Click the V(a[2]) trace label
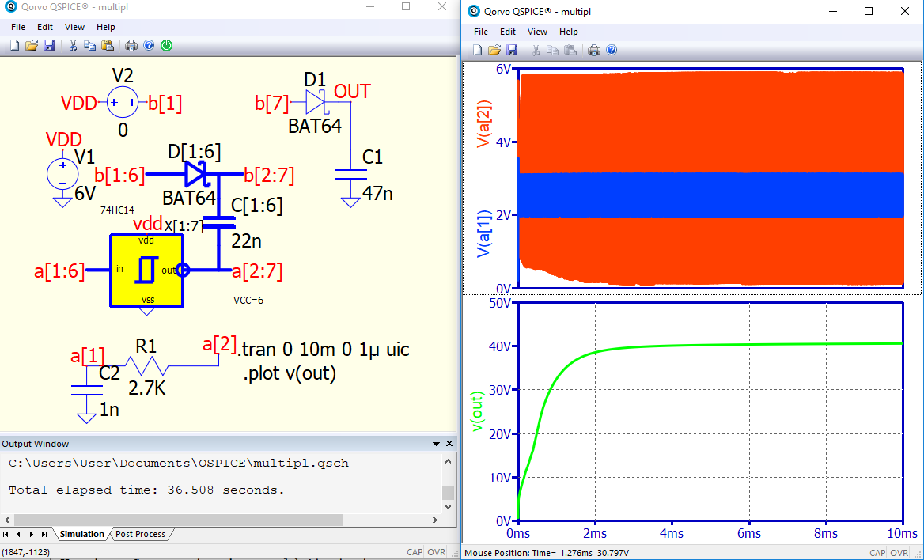The height and width of the screenshot is (560, 924). coord(484,124)
